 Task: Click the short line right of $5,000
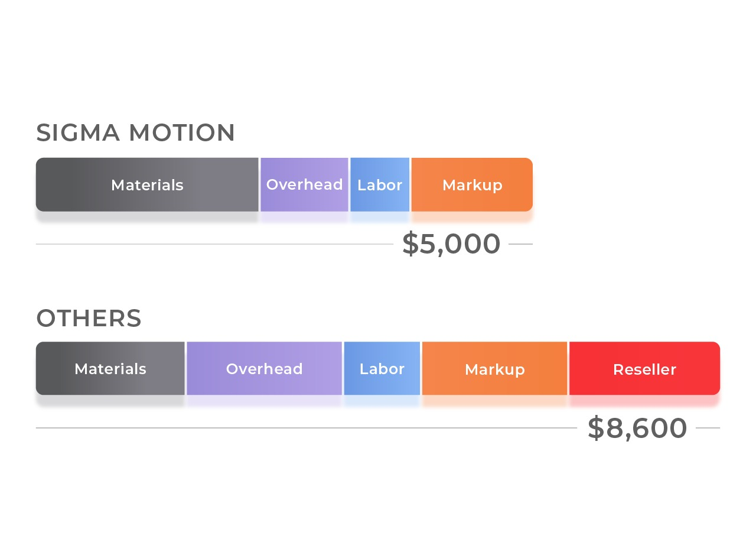[x=520, y=244]
